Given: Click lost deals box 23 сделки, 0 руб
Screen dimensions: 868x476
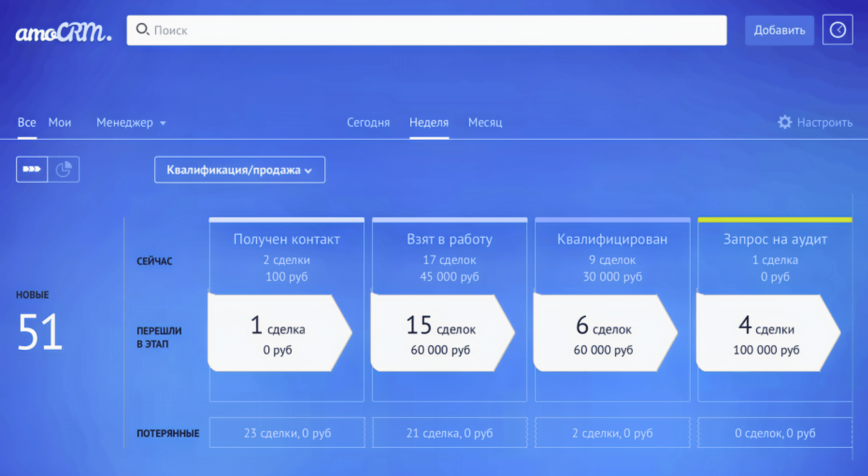Looking at the screenshot, I should [x=287, y=433].
